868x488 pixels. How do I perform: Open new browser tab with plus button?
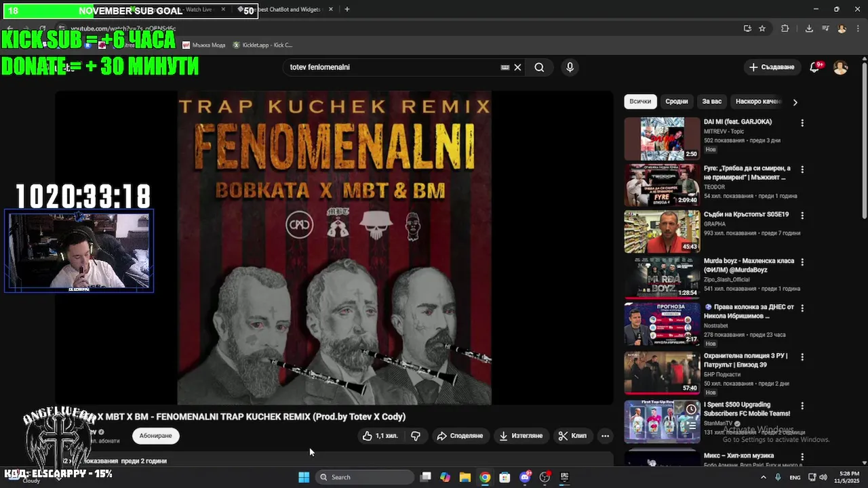tap(347, 9)
